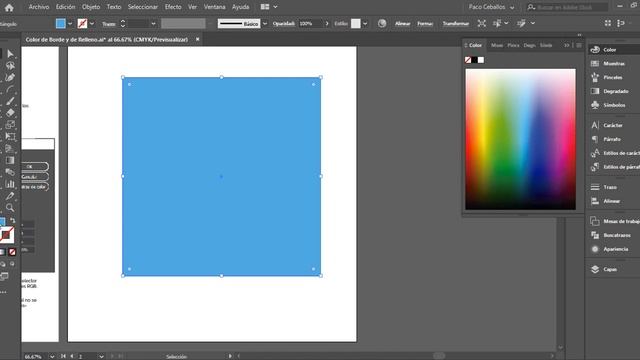The image size is (640, 360).
Task: Click the Opacidad label link
Action: (x=284, y=24)
